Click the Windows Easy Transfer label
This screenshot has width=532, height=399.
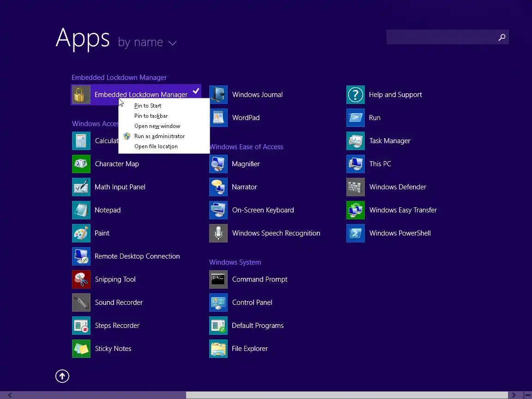pyautogui.click(x=403, y=211)
